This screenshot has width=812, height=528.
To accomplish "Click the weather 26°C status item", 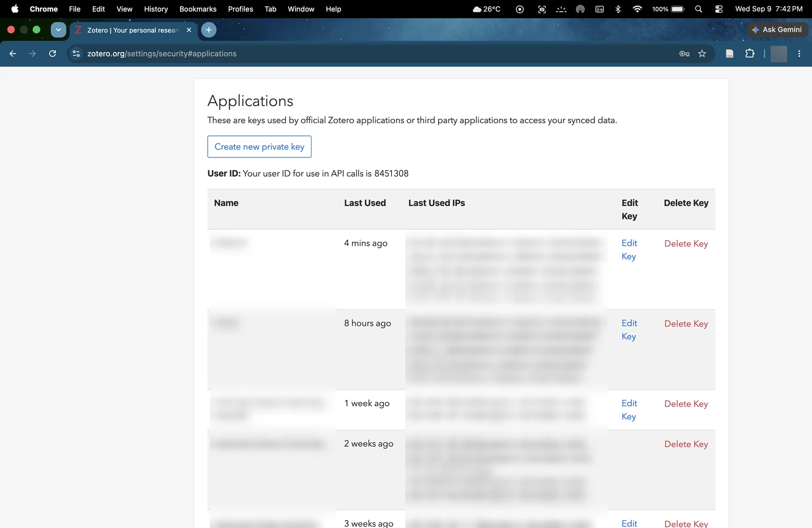I will pos(487,9).
